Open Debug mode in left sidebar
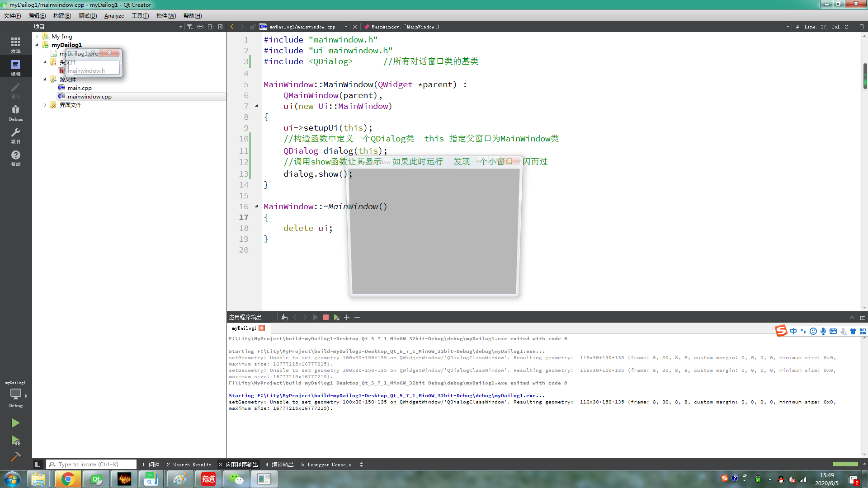 pyautogui.click(x=15, y=113)
